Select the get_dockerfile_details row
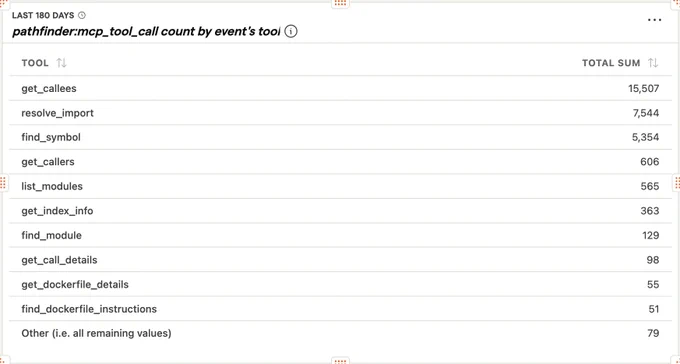Image resolution: width=680 pixels, height=364 pixels. click(x=340, y=285)
